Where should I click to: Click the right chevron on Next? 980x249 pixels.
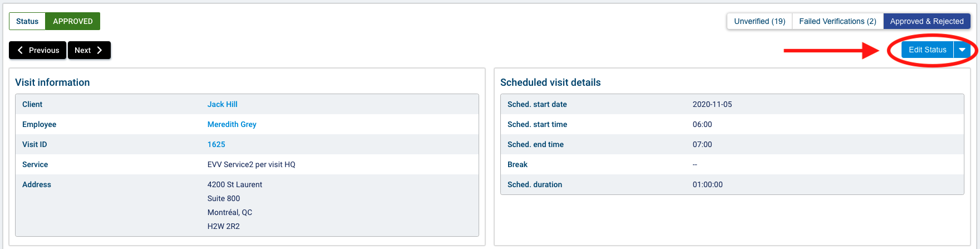point(100,50)
